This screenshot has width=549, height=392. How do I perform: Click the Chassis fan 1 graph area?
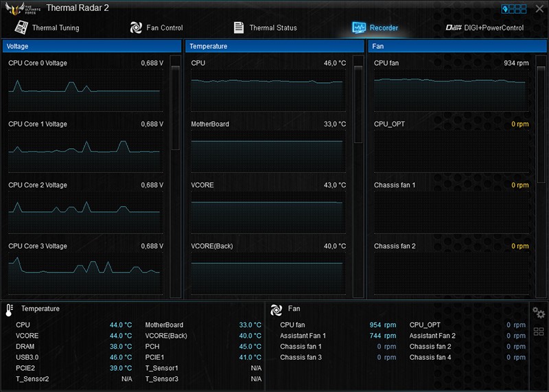[x=452, y=212]
